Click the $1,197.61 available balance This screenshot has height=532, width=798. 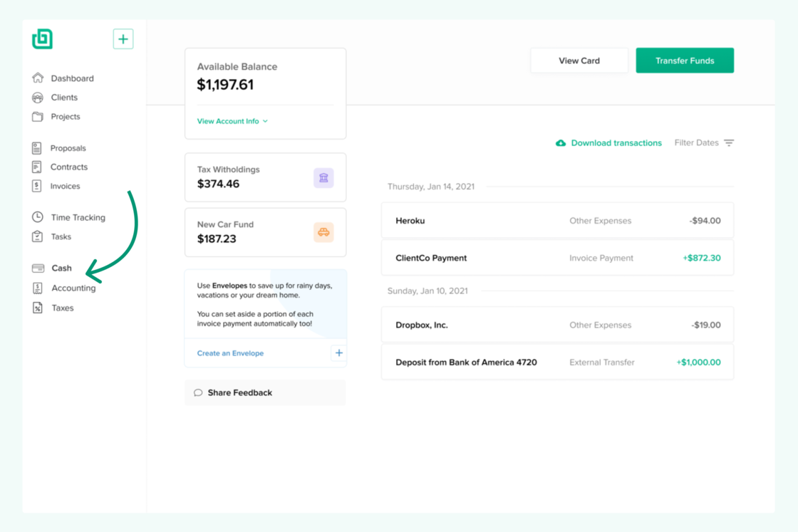pyautogui.click(x=225, y=85)
